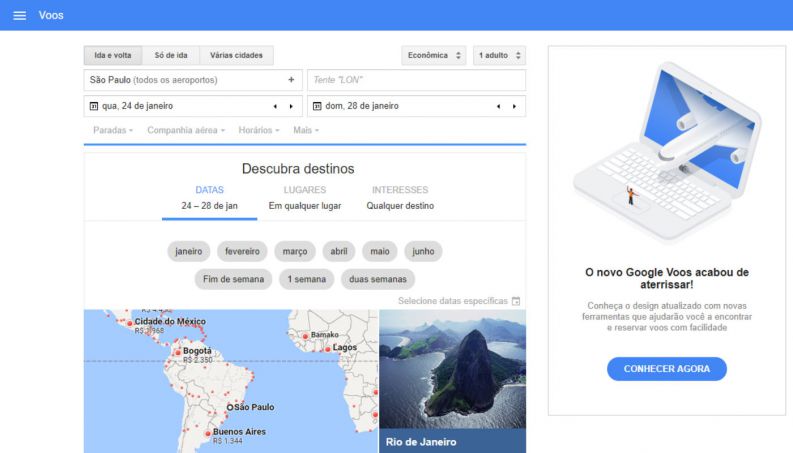Select Só de ida trip type
793x453 pixels.
coord(171,56)
